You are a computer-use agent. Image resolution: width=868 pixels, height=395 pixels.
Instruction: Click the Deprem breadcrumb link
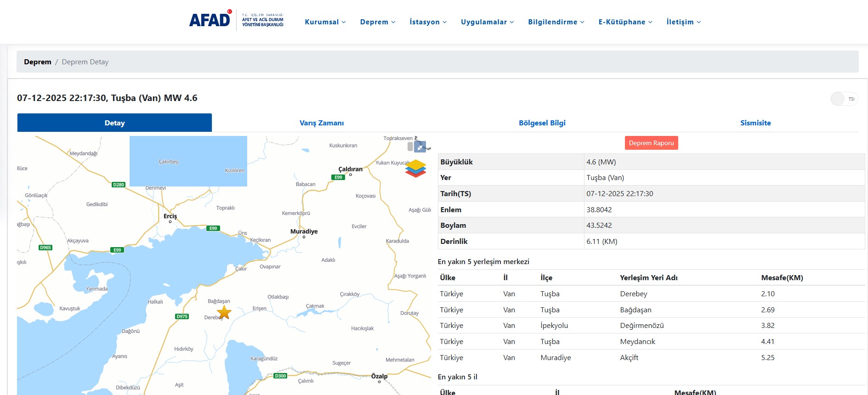click(38, 62)
